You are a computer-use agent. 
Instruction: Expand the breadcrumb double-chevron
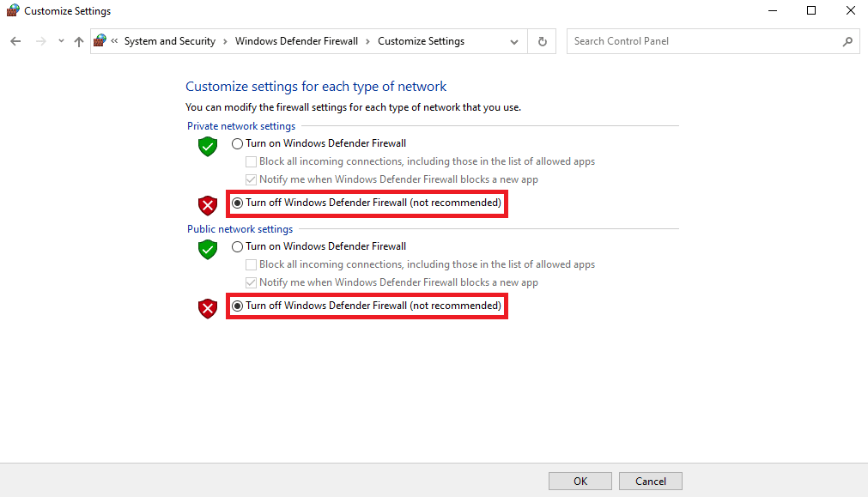(x=114, y=41)
